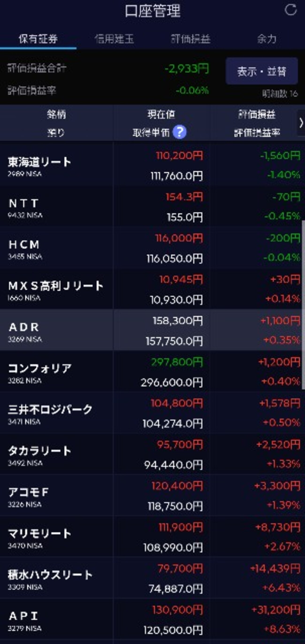The image size is (305, 644).
Task: Expand more columns with the right chevron
Action: click(301, 123)
